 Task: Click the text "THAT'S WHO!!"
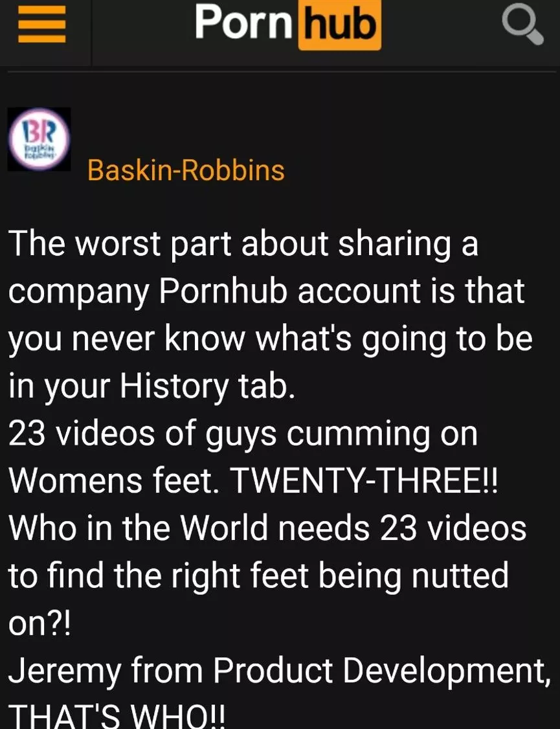tap(117, 716)
